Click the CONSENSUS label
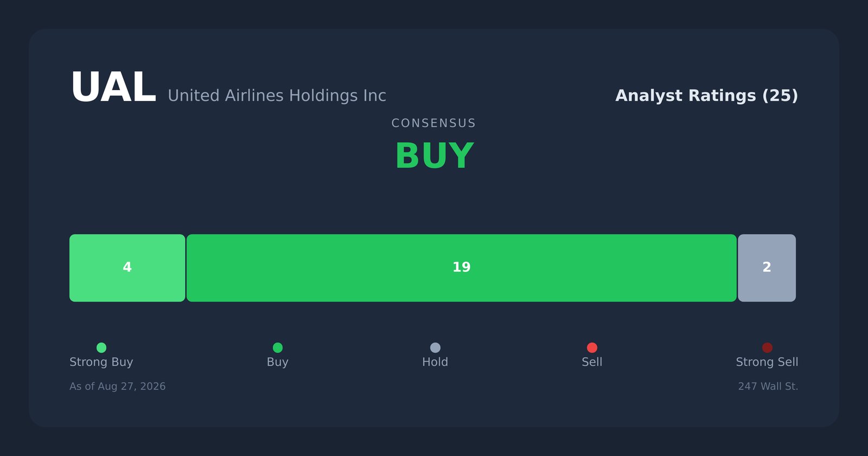 [x=434, y=123]
